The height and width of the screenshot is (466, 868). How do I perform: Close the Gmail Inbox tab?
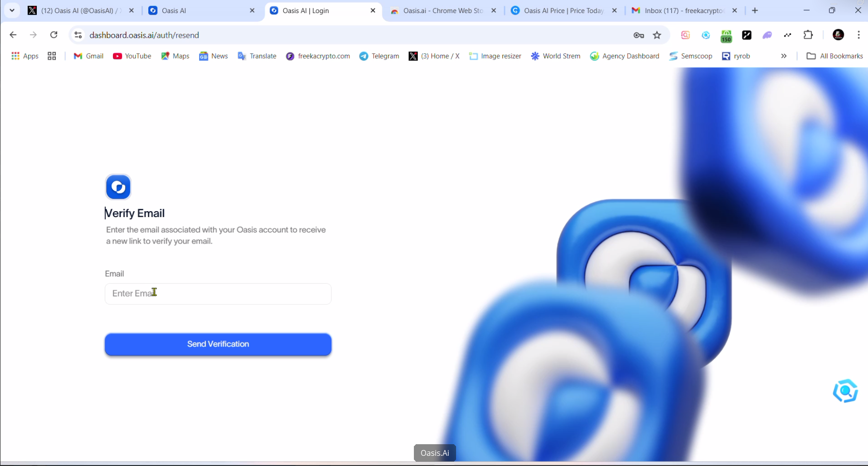(735, 11)
